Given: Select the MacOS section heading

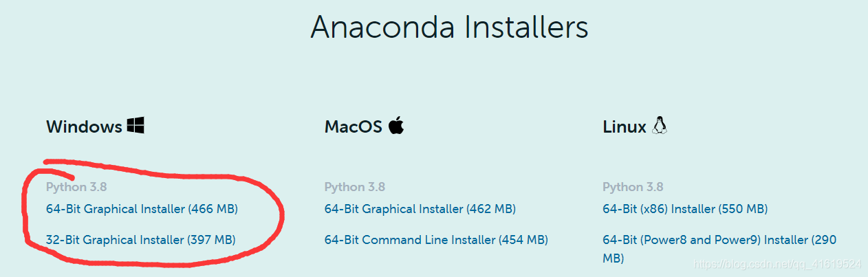Looking at the screenshot, I should pyautogui.click(x=354, y=126).
